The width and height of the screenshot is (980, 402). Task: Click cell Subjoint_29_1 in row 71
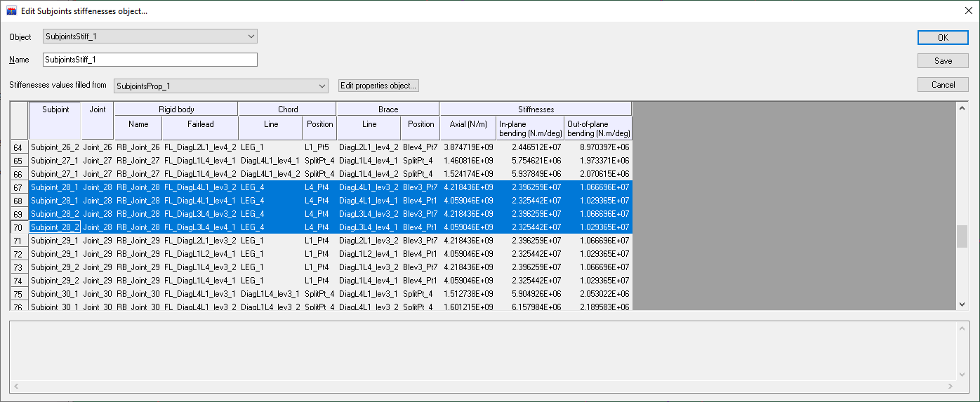(55, 241)
